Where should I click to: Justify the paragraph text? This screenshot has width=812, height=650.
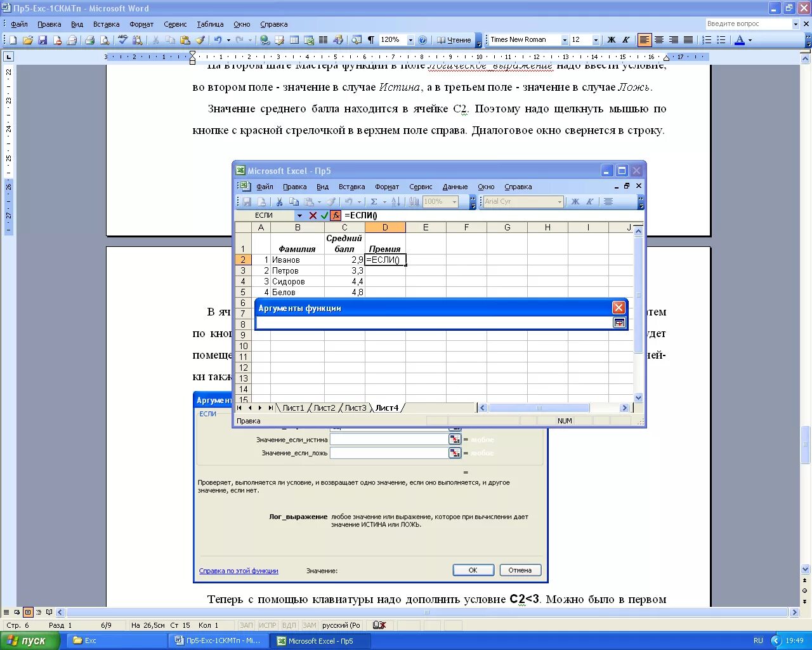688,40
